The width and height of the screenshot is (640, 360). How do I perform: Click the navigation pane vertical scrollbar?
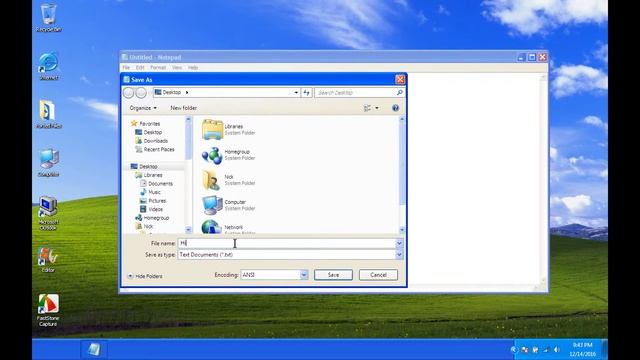click(x=188, y=175)
